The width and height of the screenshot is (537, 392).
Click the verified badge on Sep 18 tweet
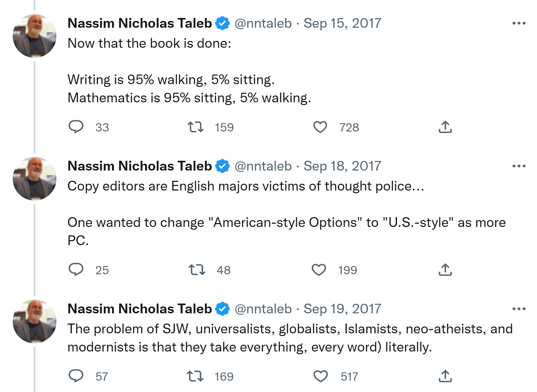(x=222, y=166)
